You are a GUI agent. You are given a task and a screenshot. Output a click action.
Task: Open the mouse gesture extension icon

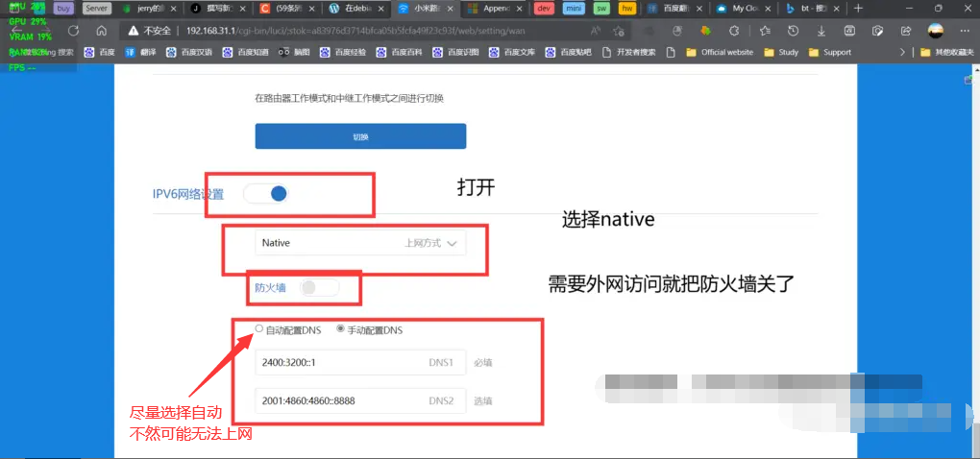pyautogui.click(x=676, y=31)
